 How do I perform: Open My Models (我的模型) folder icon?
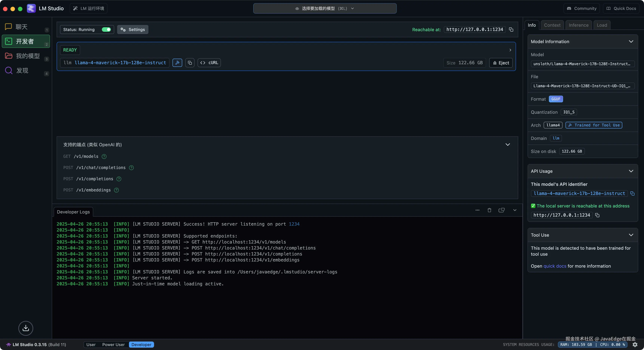(x=8, y=56)
